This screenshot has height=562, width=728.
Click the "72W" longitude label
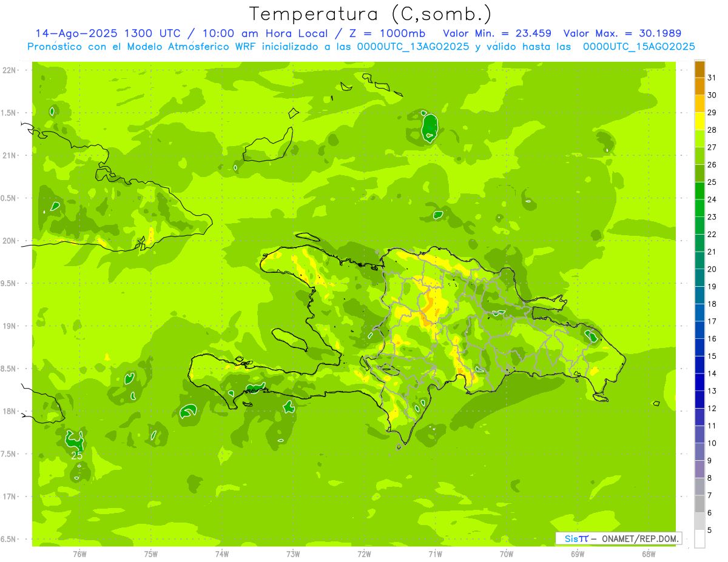tap(364, 554)
